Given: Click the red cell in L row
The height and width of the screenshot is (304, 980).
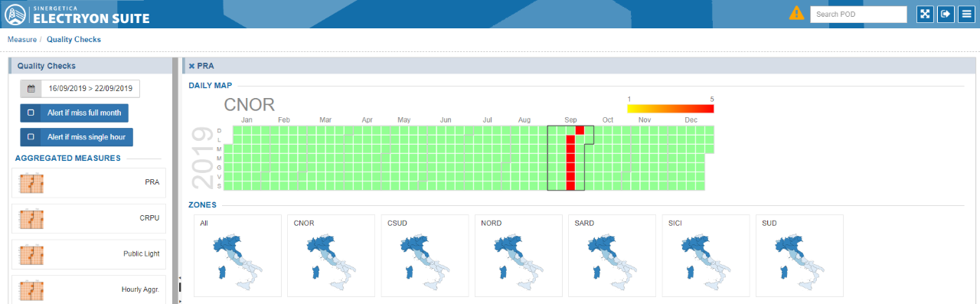Looking at the screenshot, I should coord(570,139).
